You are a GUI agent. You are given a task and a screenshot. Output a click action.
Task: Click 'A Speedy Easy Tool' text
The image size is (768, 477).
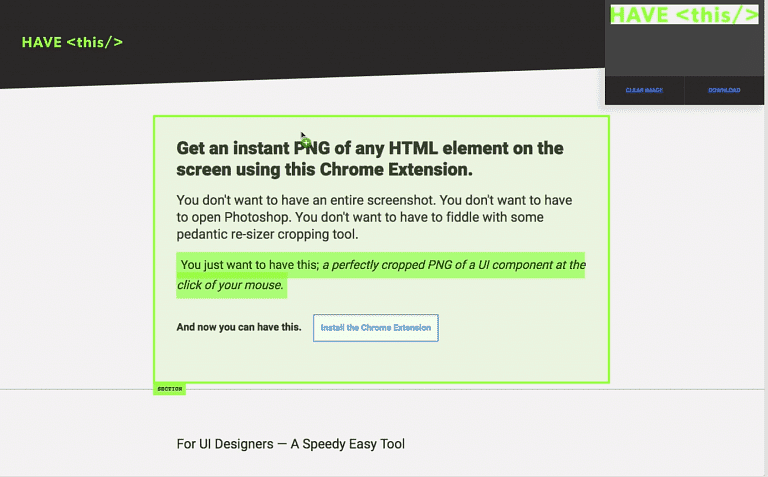click(347, 444)
